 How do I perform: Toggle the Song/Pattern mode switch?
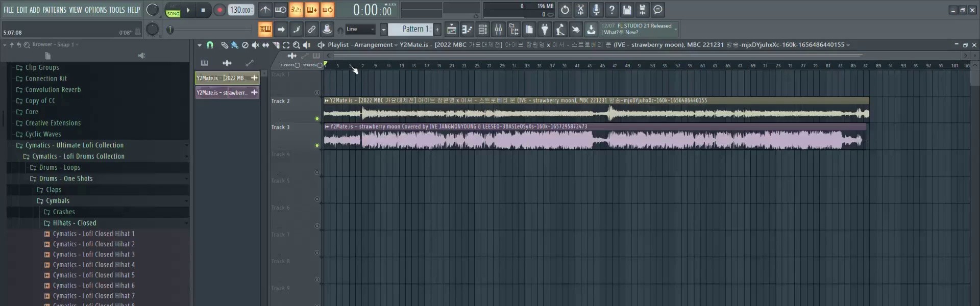tap(173, 10)
